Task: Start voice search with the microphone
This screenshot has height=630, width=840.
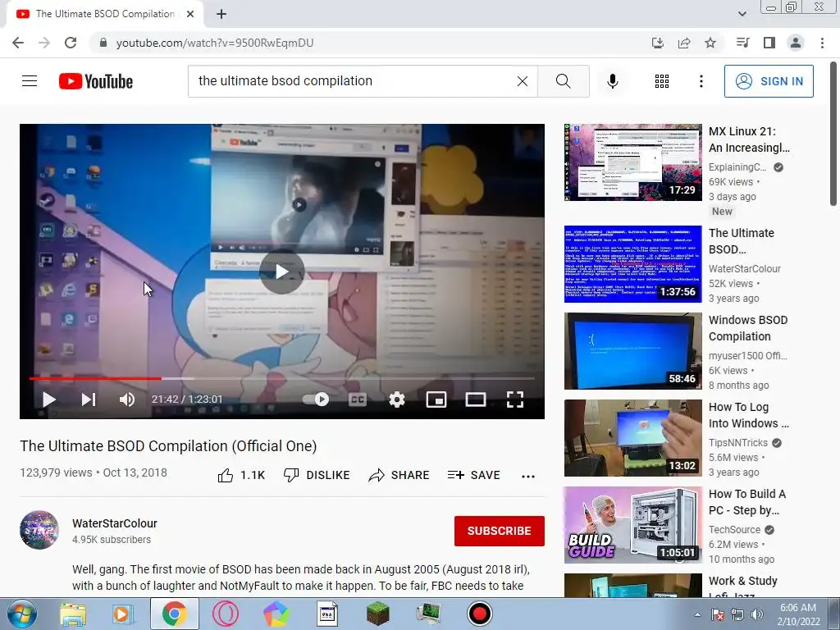Action: pos(612,81)
